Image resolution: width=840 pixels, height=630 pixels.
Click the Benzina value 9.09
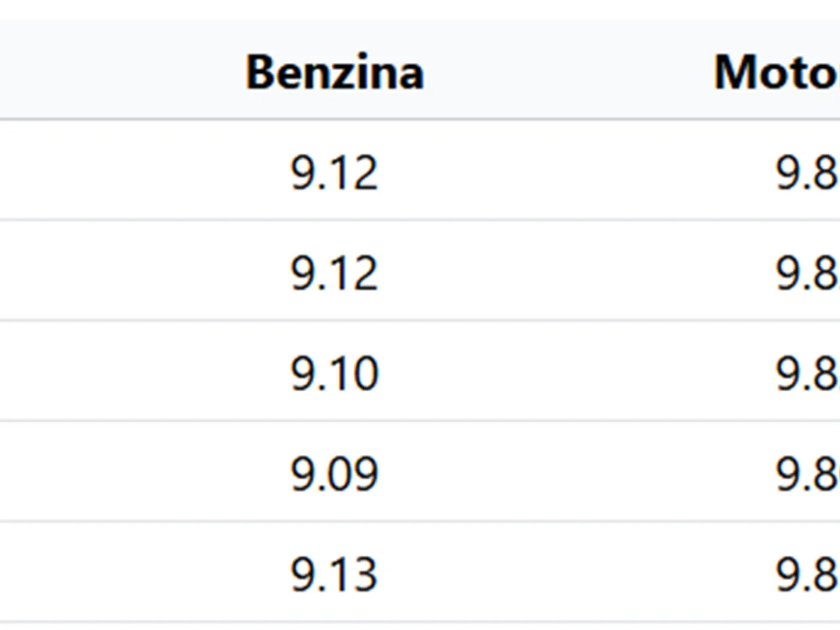[335, 473]
